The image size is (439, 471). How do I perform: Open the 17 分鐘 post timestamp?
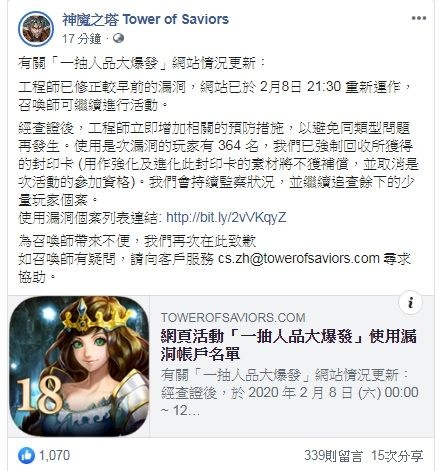click(81, 39)
